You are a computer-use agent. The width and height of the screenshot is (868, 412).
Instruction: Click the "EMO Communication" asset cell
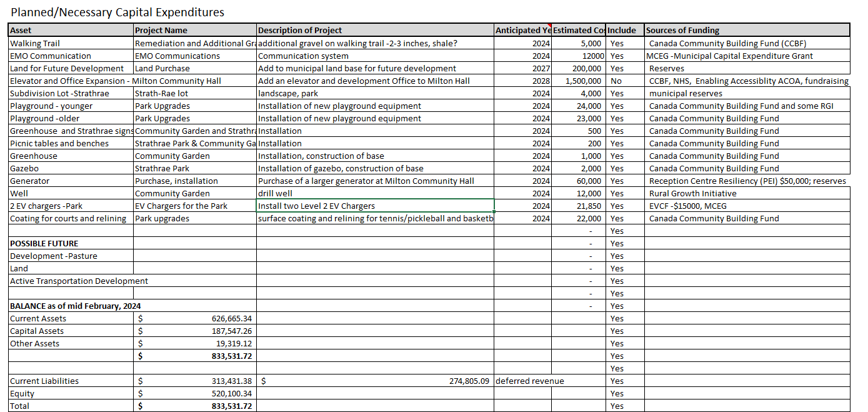pyautogui.click(x=71, y=56)
